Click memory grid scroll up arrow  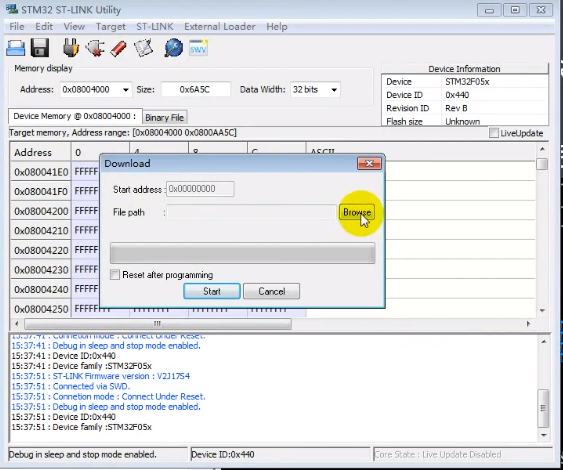(x=542, y=149)
